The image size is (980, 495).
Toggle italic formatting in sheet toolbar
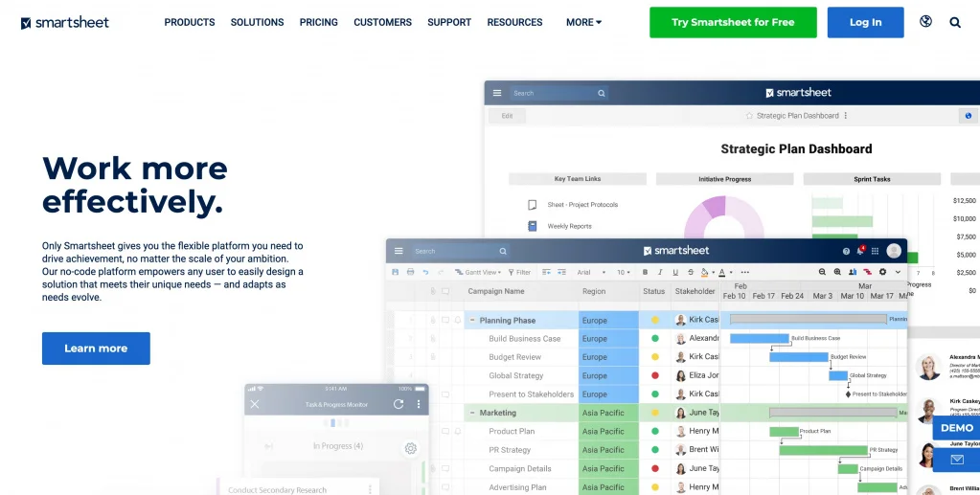coord(660,272)
